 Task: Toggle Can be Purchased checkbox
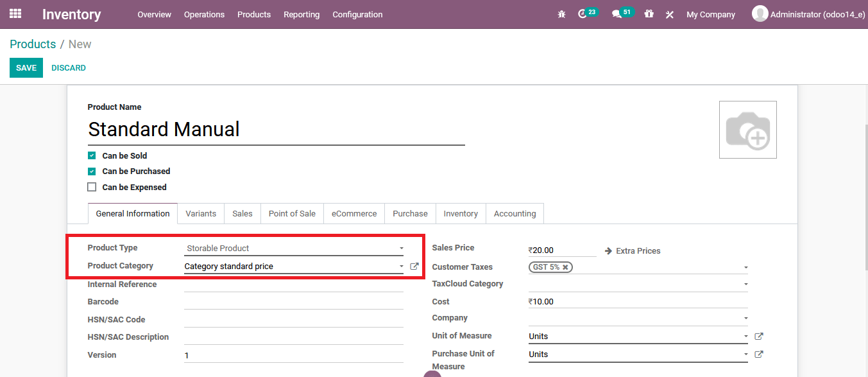click(92, 171)
